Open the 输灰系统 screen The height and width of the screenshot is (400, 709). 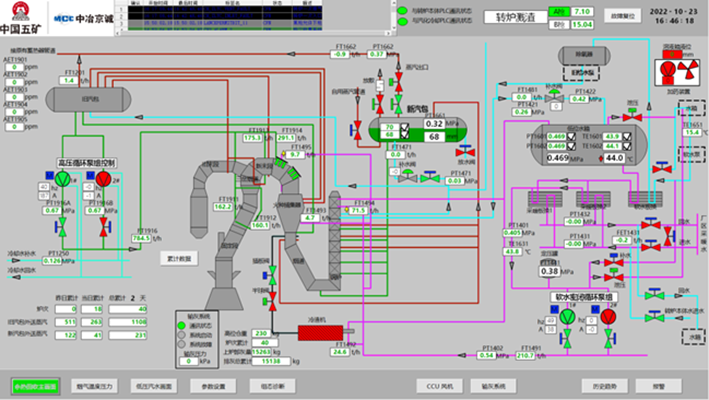(x=493, y=386)
